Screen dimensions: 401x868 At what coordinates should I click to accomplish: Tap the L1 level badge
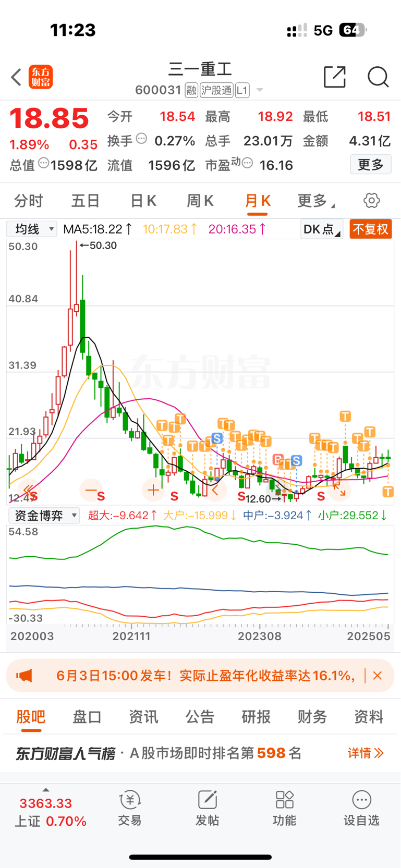coord(242,91)
